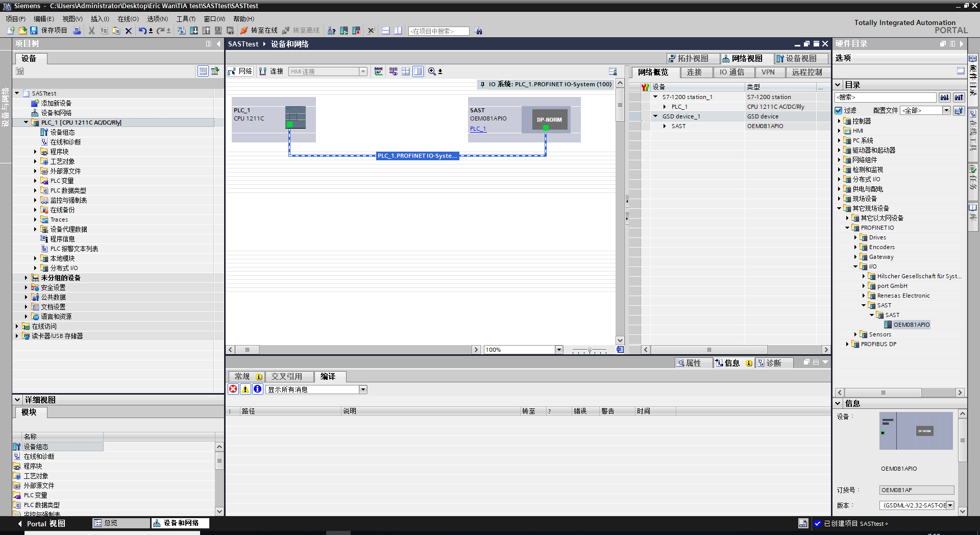The height and width of the screenshot is (535, 980).
Task: Click the Start CPU icon
Action: (344, 31)
